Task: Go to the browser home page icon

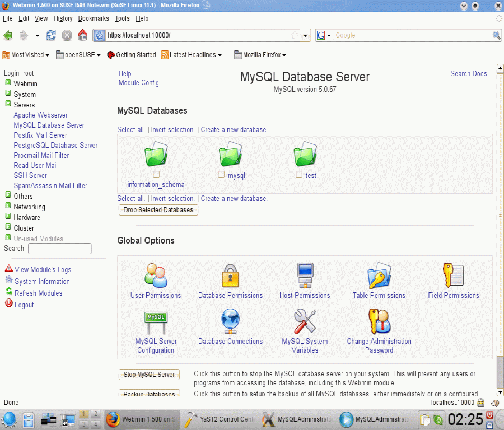Action: coord(83,35)
